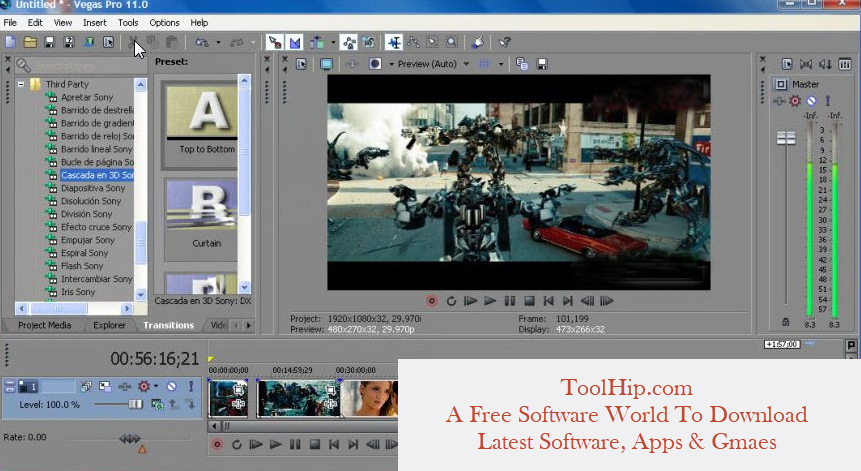This screenshot has width=861, height=471.
Task: Click the Master Bus Downmix Output icon
Action: tap(806, 64)
